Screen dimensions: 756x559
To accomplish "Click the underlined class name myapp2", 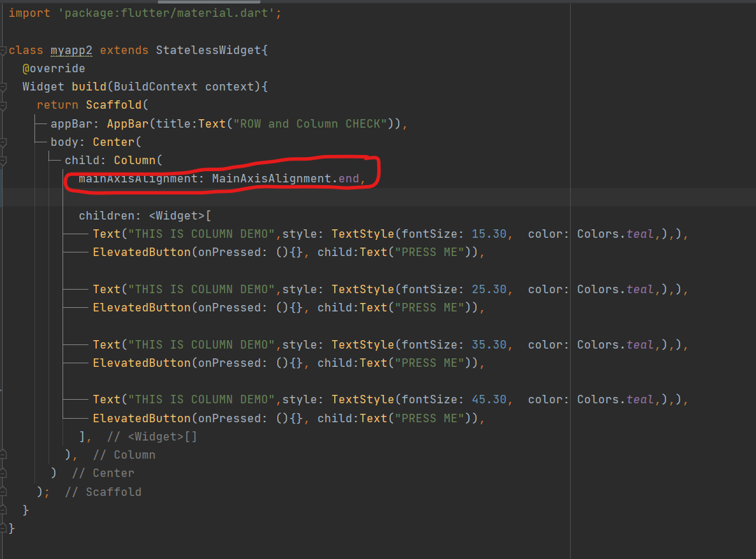I will pos(72,50).
